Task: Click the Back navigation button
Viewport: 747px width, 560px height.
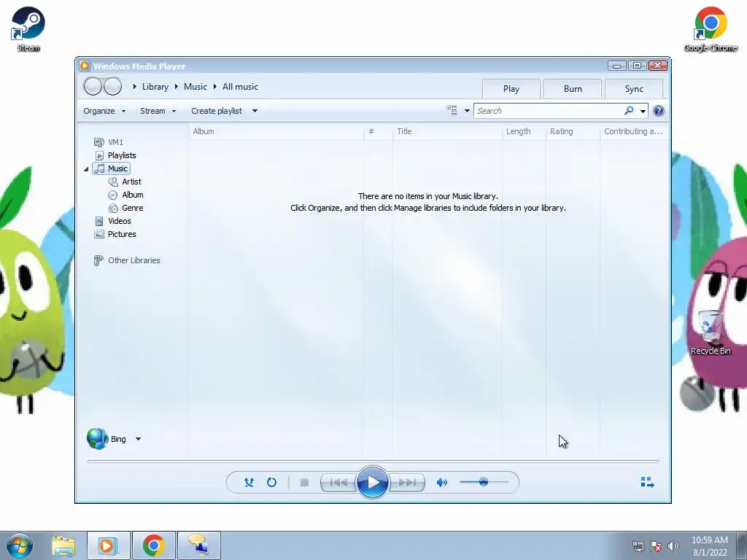Action: click(x=93, y=87)
